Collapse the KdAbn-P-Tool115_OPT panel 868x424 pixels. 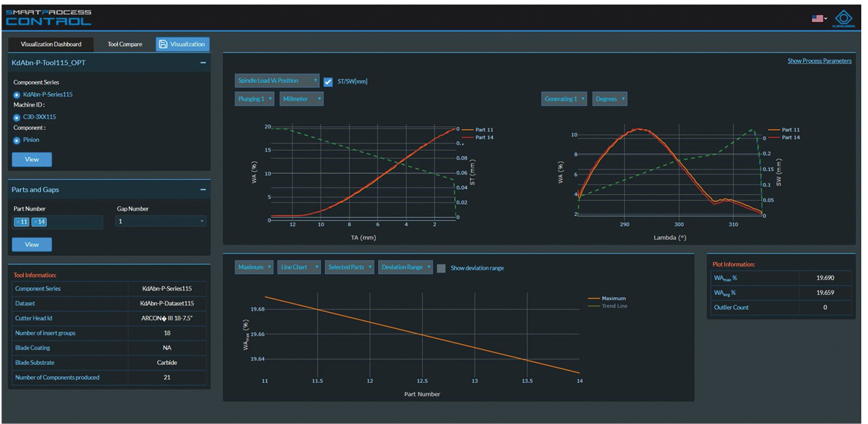pos(203,63)
